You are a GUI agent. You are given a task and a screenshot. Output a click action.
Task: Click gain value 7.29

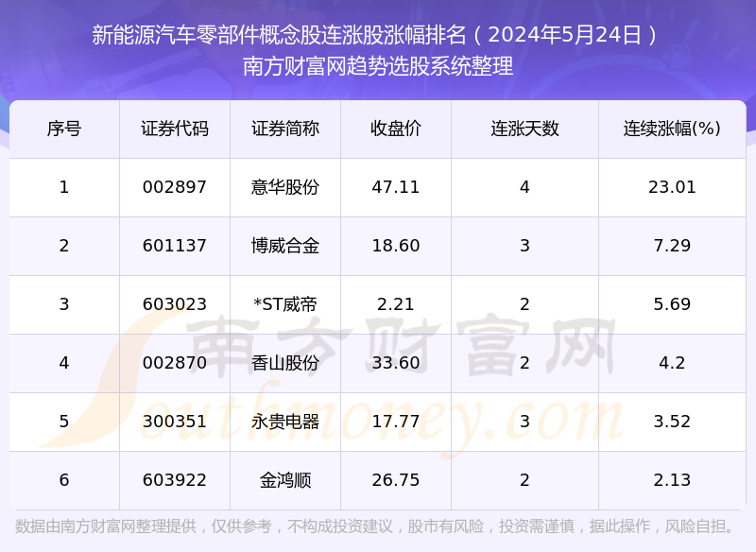(672, 246)
